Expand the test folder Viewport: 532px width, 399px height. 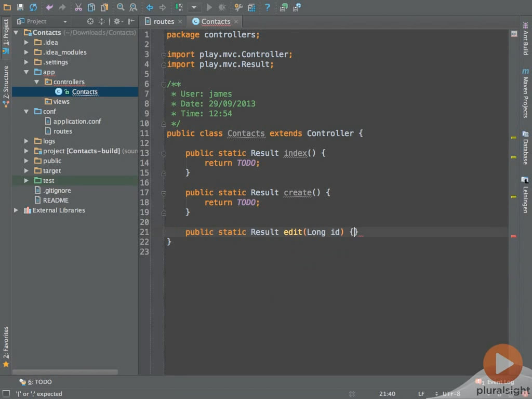[x=26, y=180]
